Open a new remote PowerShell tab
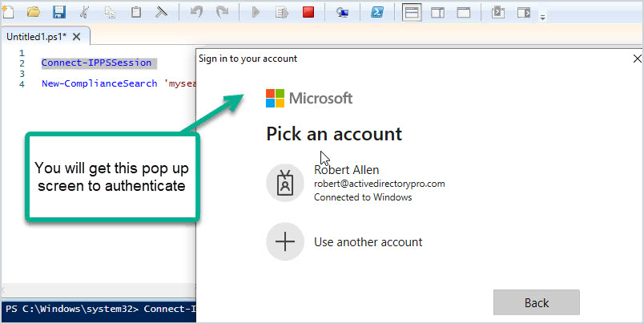644x324 pixels. (x=343, y=13)
